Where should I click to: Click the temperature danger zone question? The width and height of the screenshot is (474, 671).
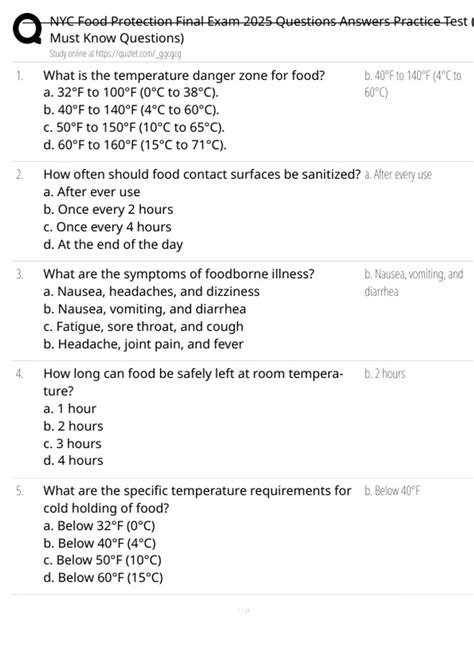click(x=184, y=75)
